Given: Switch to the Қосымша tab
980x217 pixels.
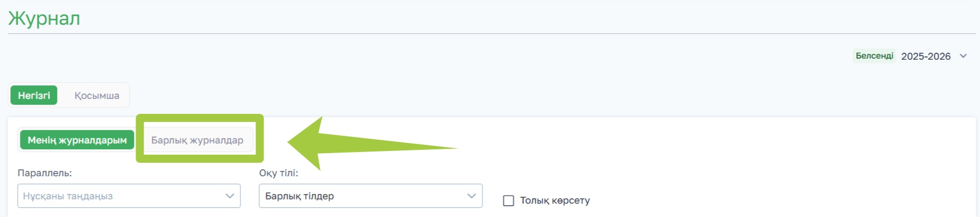Looking at the screenshot, I should (x=97, y=96).
